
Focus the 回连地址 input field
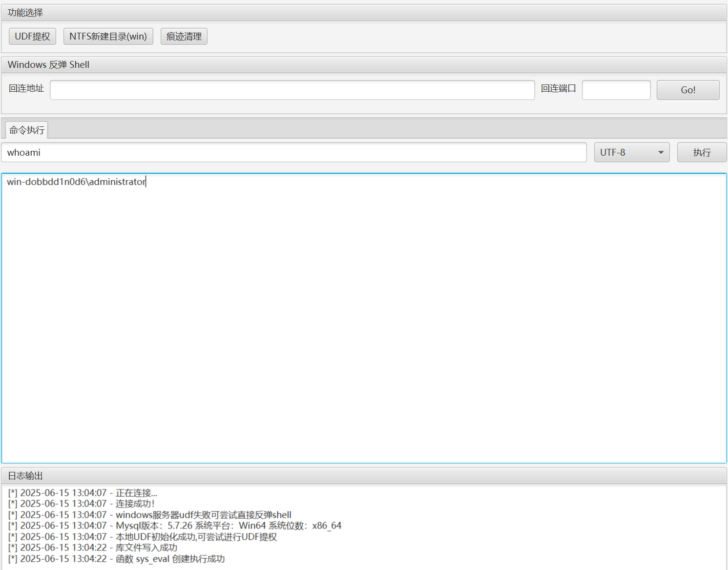292,90
